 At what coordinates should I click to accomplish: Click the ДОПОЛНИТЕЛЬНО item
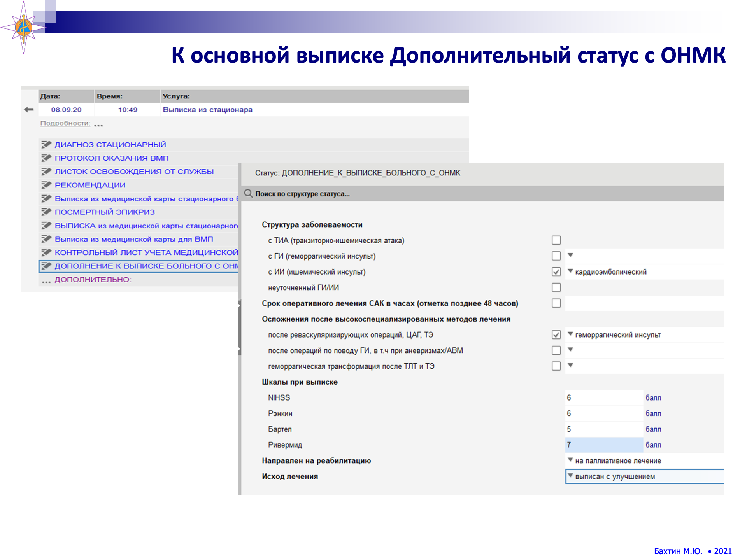click(93, 280)
